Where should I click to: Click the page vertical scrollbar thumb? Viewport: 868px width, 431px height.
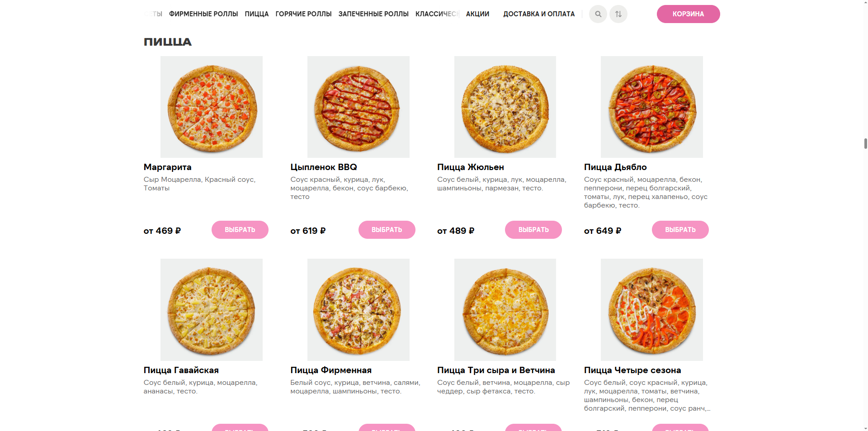pyautogui.click(x=865, y=144)
